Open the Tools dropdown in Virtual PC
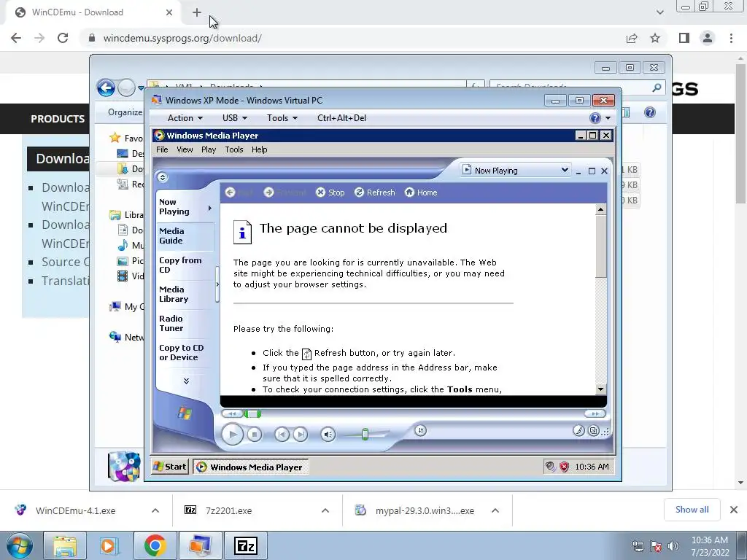Image resolution: width=747 pixels, height=560 pixels. pyautogui.click(x=282, y=118)
